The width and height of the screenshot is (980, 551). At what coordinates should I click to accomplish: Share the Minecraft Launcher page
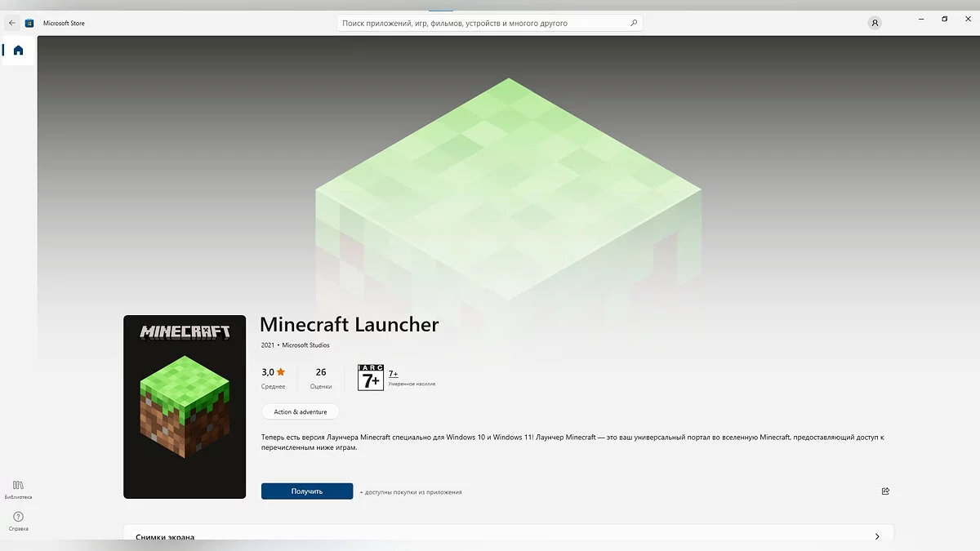click(x=885, y=491)
